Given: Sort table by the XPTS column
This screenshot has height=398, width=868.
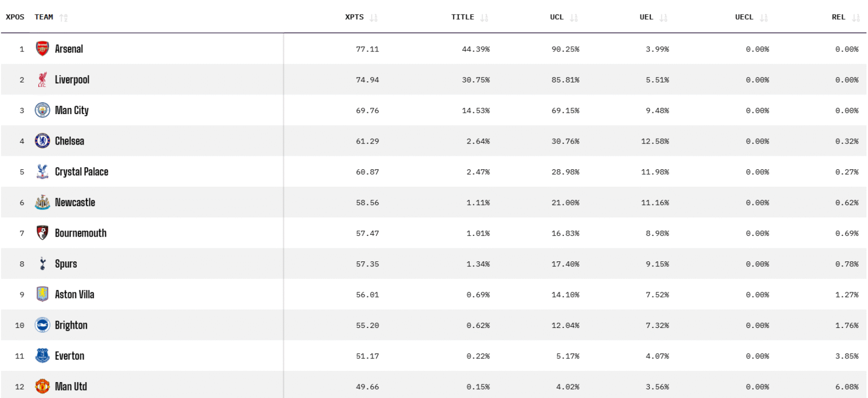Looking at the screenshot, I should [x=373, y=18].
